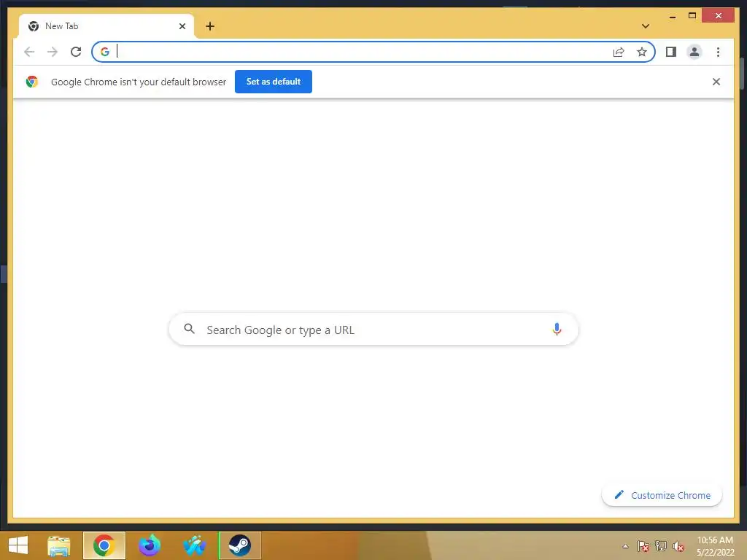
Task: Open the clock showing 10:56 AM
Action: click(715, 546)
